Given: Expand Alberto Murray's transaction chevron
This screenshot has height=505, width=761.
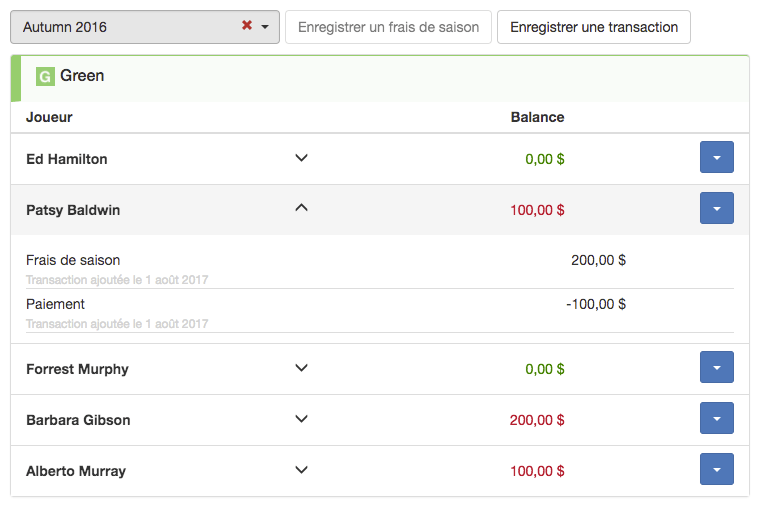Looking at the screenshot, I should (301, 470).
